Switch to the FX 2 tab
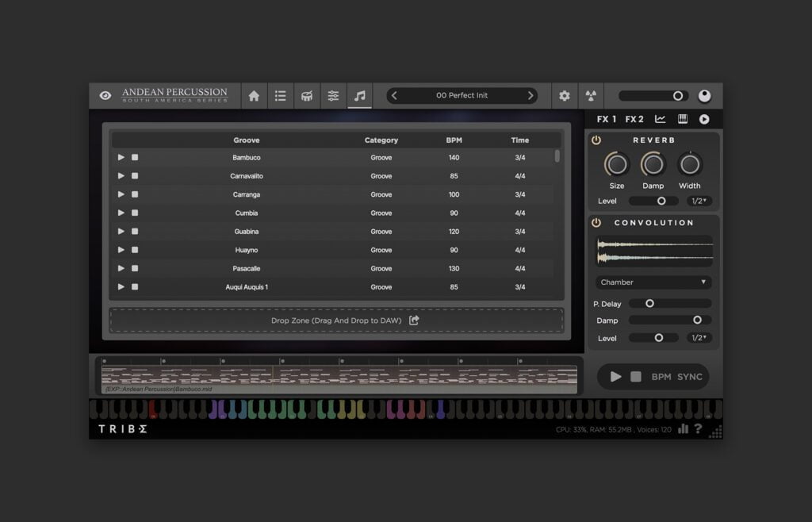Screen dimensions: 812x522 [x=634, y=118]
